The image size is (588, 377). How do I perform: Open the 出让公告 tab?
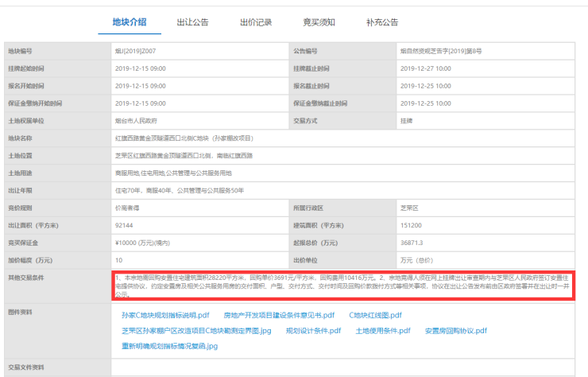tap(192, 22)
